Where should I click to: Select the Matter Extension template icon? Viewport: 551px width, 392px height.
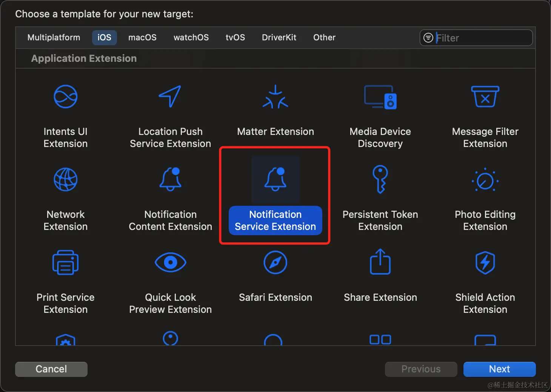(x=275, y=96)
